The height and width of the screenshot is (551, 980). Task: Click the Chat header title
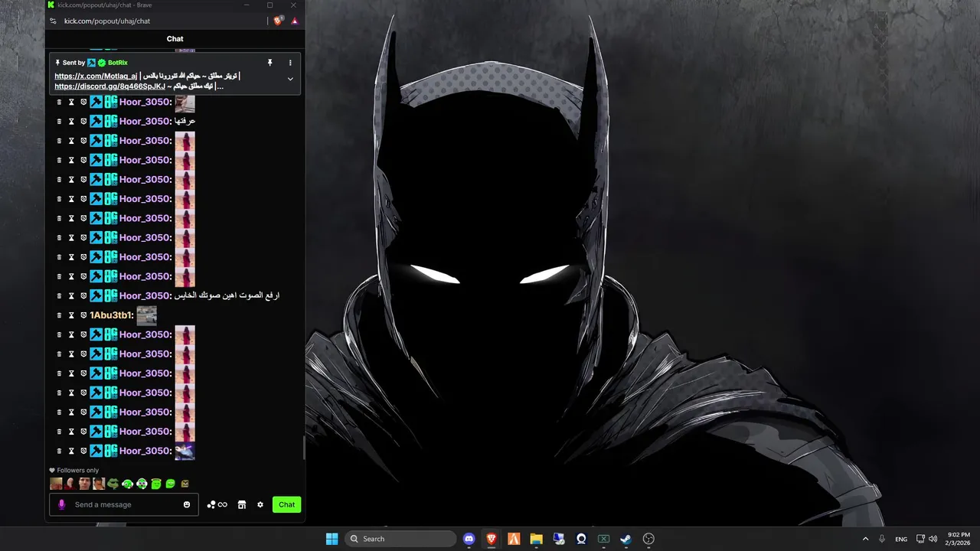175,39
